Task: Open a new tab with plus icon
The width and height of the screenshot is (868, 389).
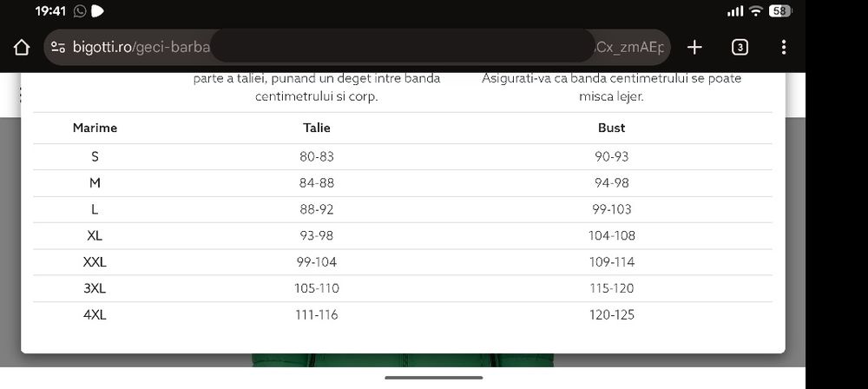Action: point(694,48)
